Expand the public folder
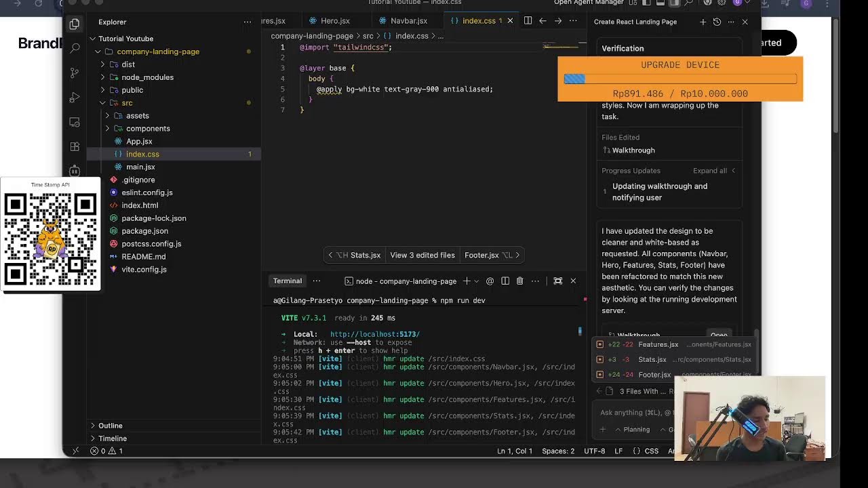 click(x=103, y=90)
